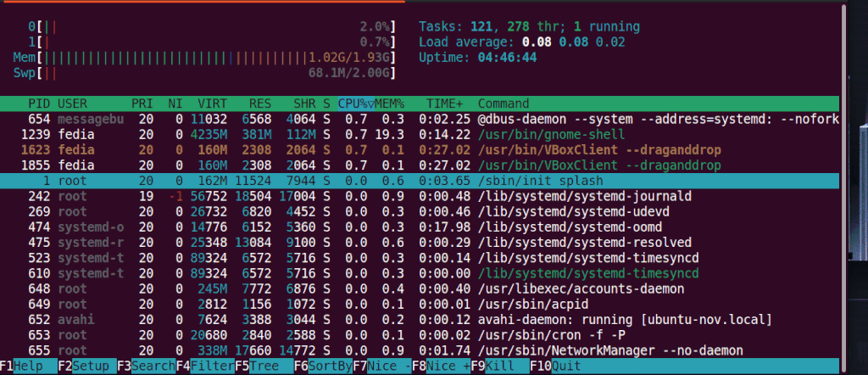Select VBoxClient row with PID 1623
This screenshot has height=375, width=868.
tap(420, 150)
